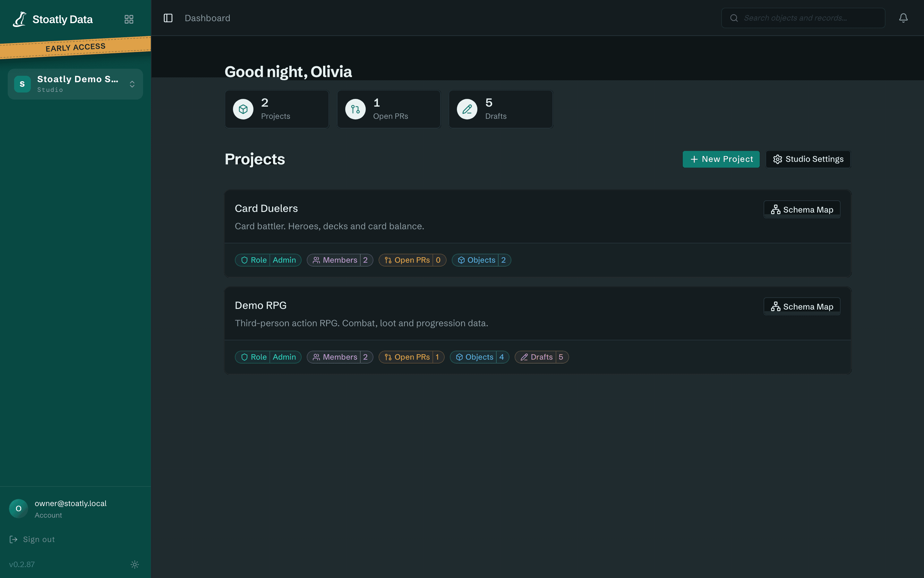This screenshot has height=578, width=924.
Task: Open owner@stoatly.local account
Action: pyautogui.click(x=71, y=504)
